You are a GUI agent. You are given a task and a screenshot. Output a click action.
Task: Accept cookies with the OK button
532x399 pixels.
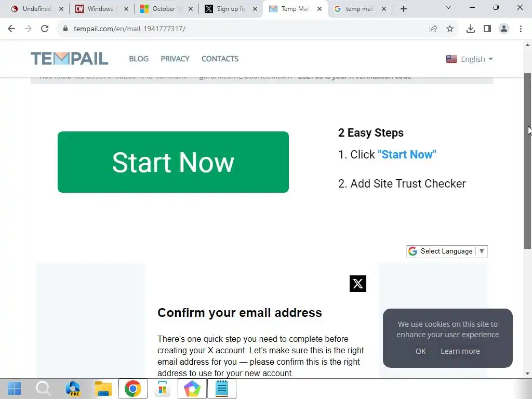(x=420, y=351)
